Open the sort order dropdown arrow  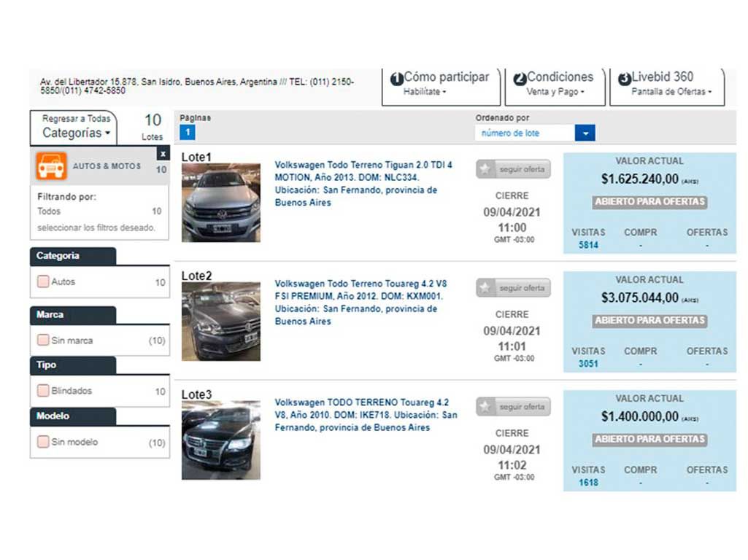click(585, 133)
